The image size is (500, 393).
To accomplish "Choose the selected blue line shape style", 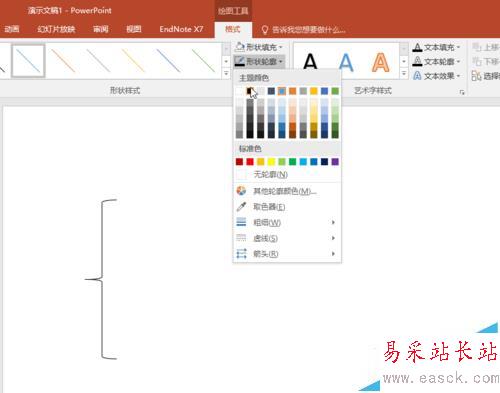I will (x=28, y=61).
